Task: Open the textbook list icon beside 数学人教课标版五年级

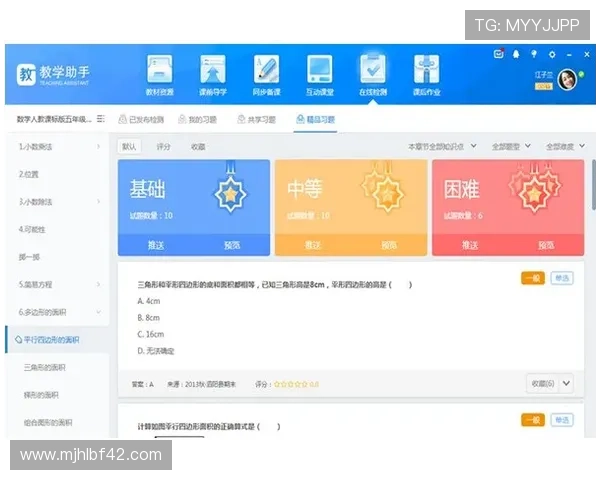Action: pos(101,119)
